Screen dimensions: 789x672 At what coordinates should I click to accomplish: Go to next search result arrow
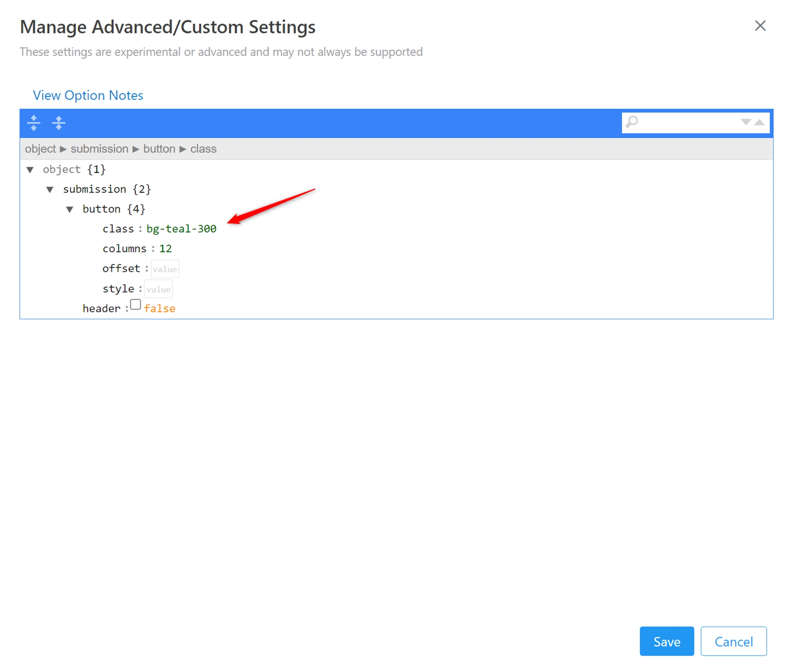[745, 122]
